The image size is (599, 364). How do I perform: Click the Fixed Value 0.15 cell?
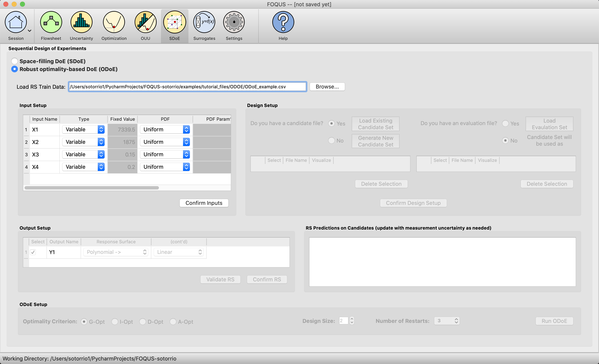point(123,154)
